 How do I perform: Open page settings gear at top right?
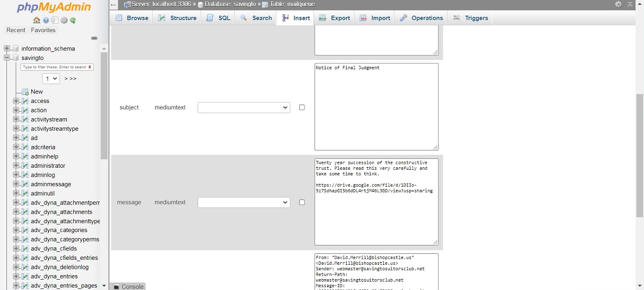(x=618, y=4)
